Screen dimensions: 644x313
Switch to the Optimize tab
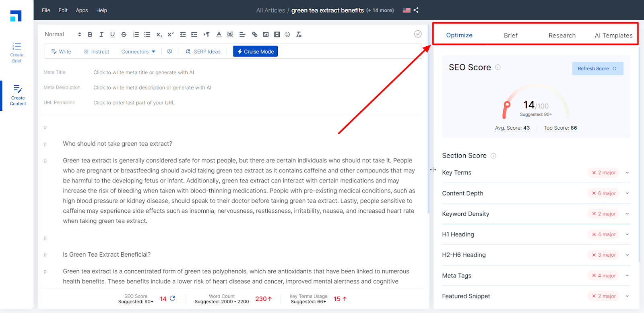pyautogui.click(x=459, y=35)
